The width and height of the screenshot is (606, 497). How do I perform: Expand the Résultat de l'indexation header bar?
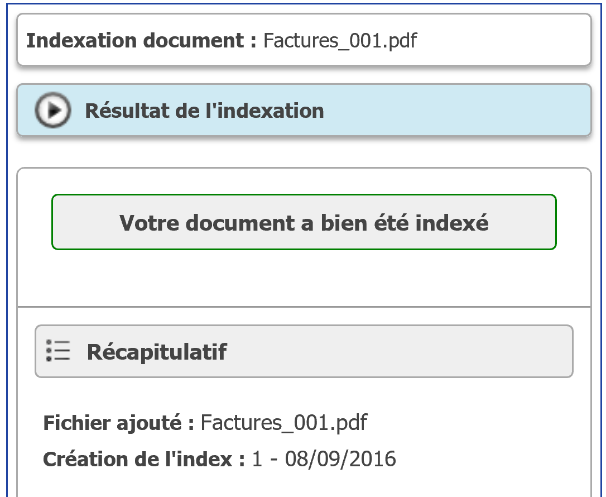[x=304, y=110]
